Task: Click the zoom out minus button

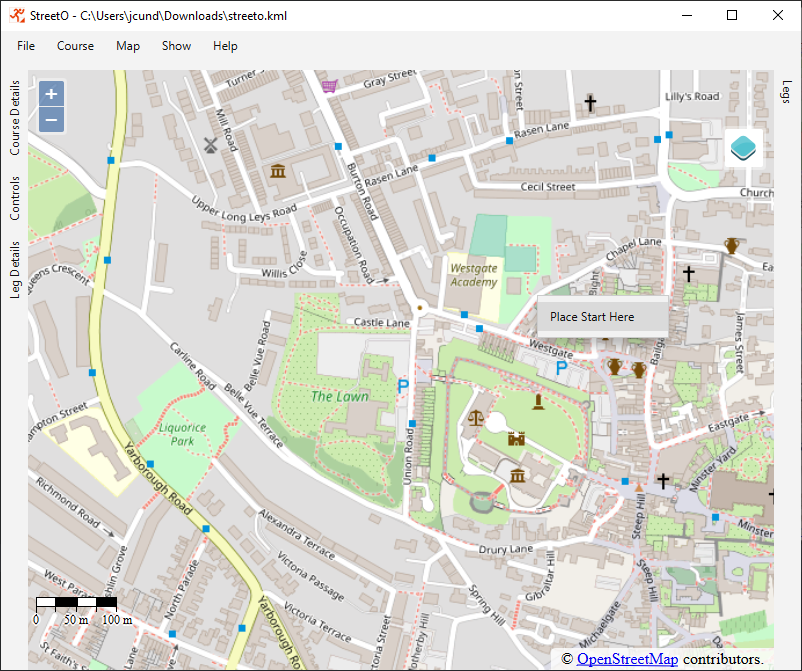Action: coord(52,120)
